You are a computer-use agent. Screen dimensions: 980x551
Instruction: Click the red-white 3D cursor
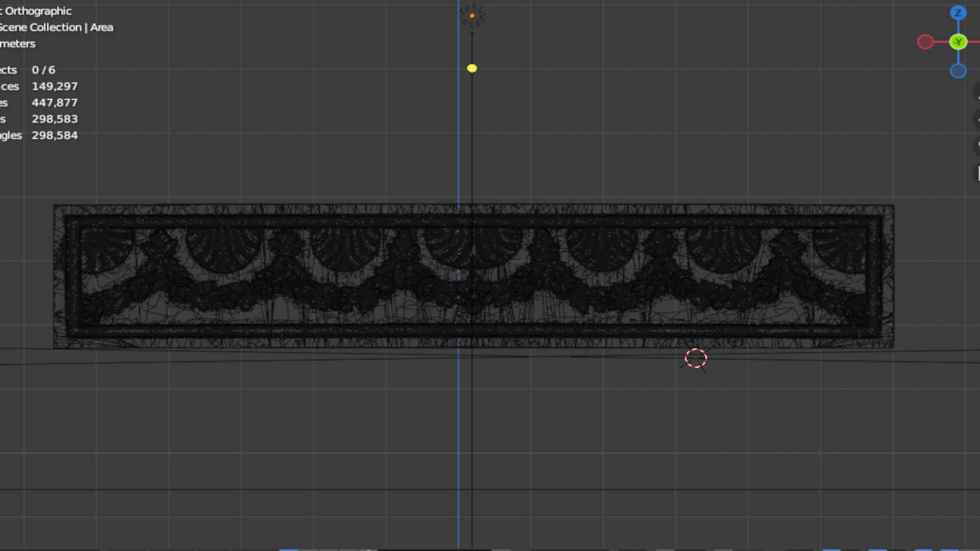(x=696, y=359)
